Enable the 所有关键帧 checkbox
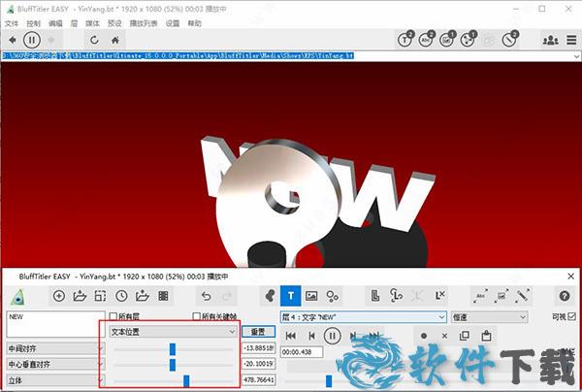Screen dimensions: 582x392 coord(197,316)
